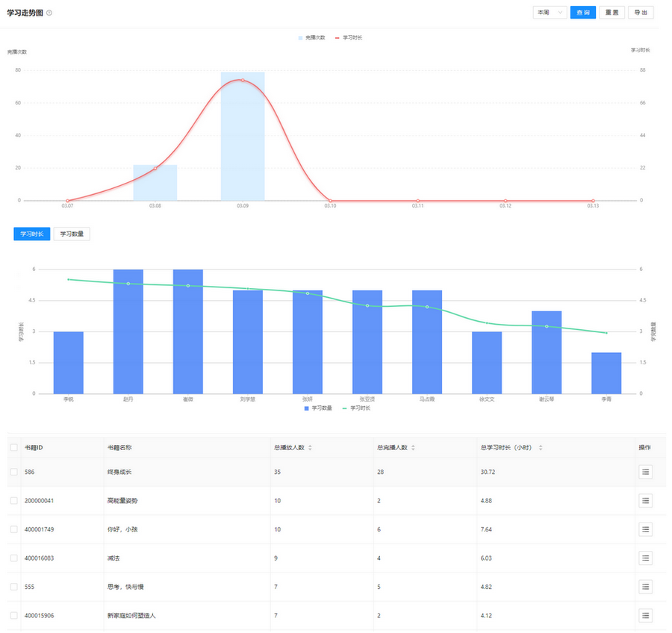Sort by 总完播人数 column sort icon
Viewport: 672px width, 633px height.
tap(414, 448)
